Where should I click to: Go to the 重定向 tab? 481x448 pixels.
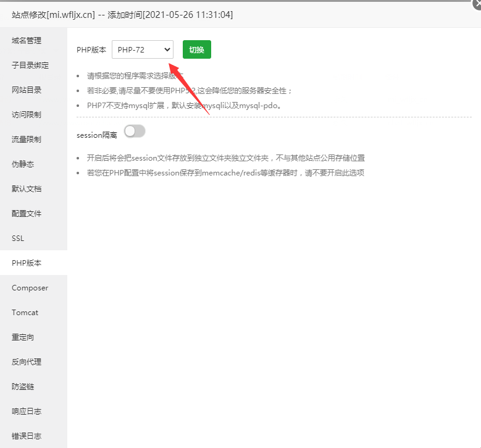[x=33, y=337]
